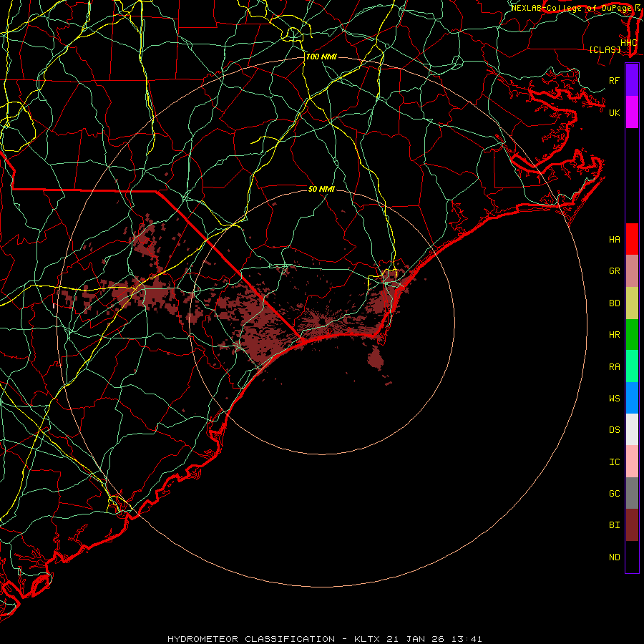Click the UK magenta legend swatch
This screenshot has height=644, width=644.
632,112
